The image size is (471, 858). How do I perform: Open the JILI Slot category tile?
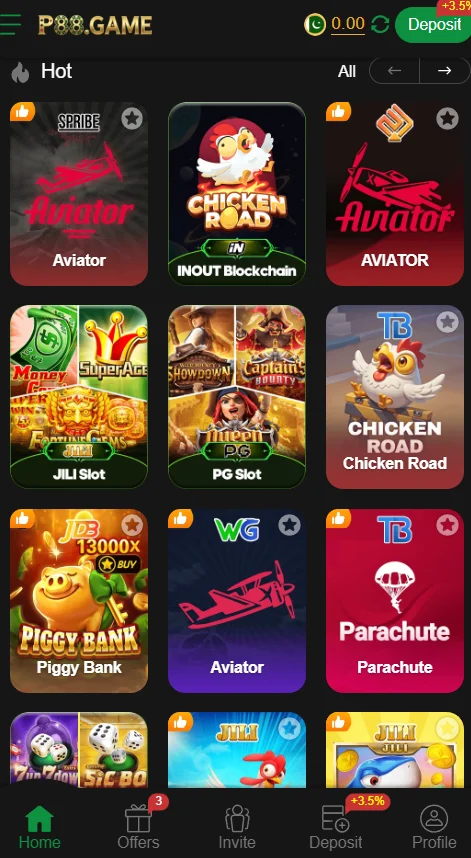(79, 396)
